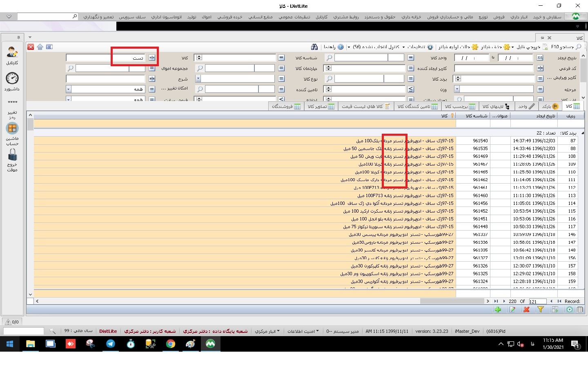
Task: Open ماشین حساب calculator in sidebar
Action: (x=12, y=129)
